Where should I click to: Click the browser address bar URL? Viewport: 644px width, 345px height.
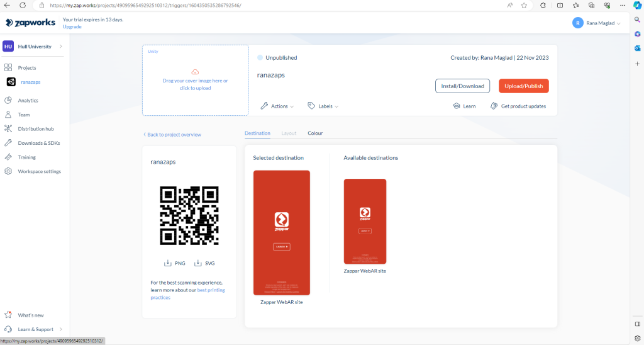tap(145, 5)
